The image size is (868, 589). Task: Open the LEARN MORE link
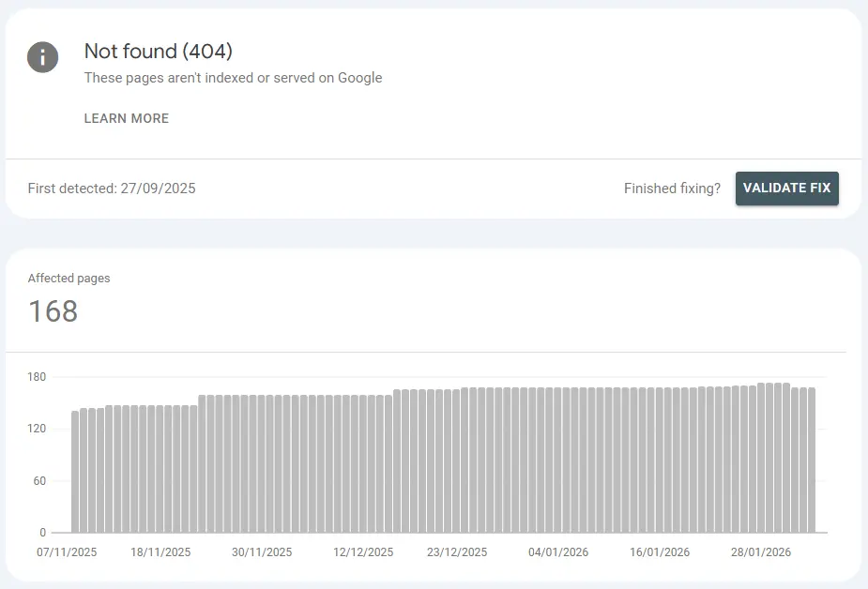tap(127, 118)
